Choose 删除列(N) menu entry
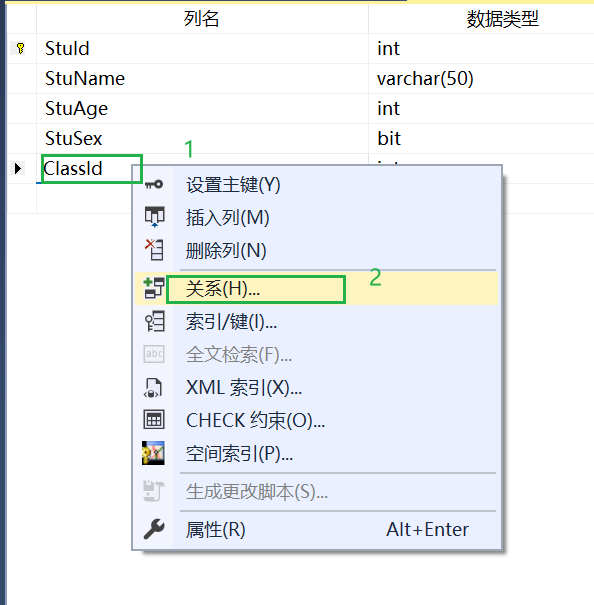The width and height of the screenshot is (594, 605). click(316, 250)
